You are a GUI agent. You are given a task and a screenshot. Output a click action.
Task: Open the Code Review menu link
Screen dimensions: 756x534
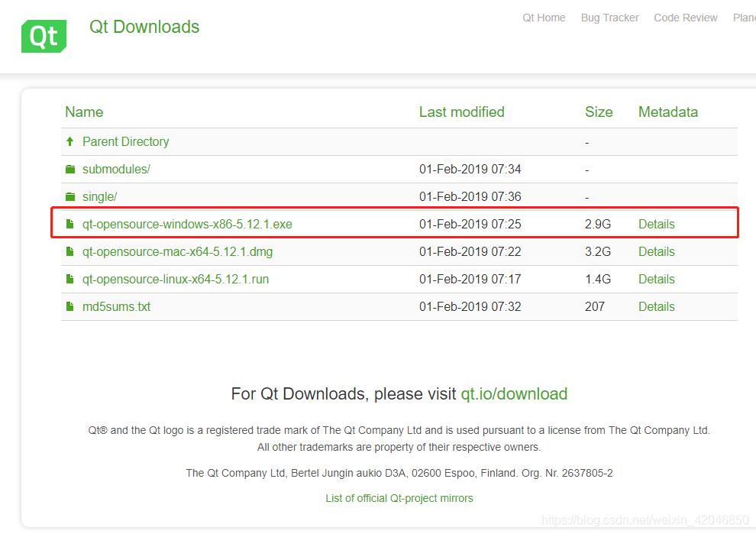(686, 18)
